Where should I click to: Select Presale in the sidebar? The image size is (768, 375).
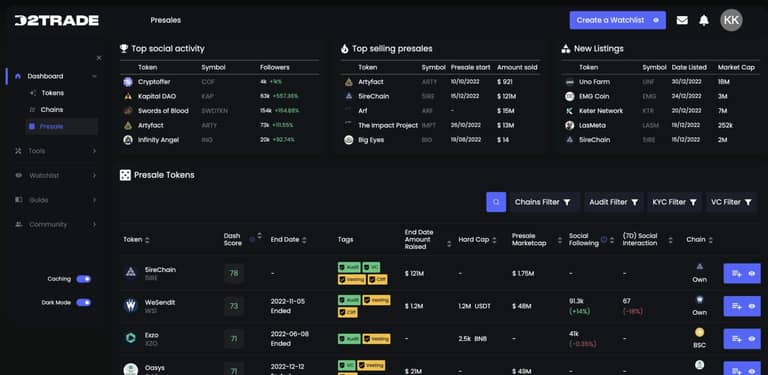pyautogui.click(x=61, y=126)
